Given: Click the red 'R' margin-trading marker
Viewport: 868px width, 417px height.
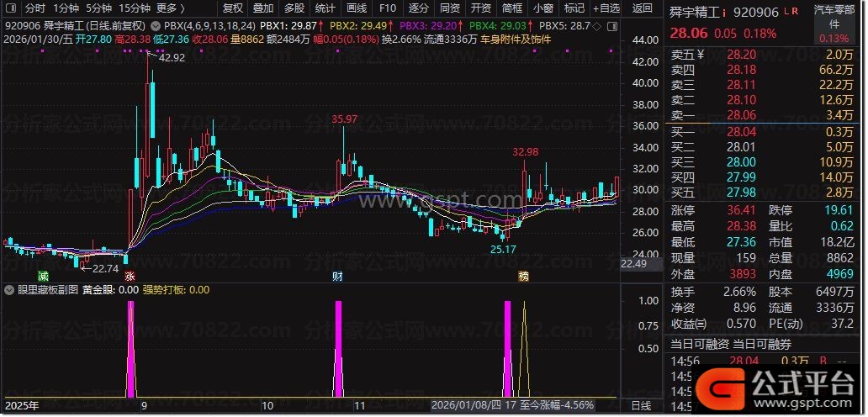Looking at the screenshot, I should (796, 12).
